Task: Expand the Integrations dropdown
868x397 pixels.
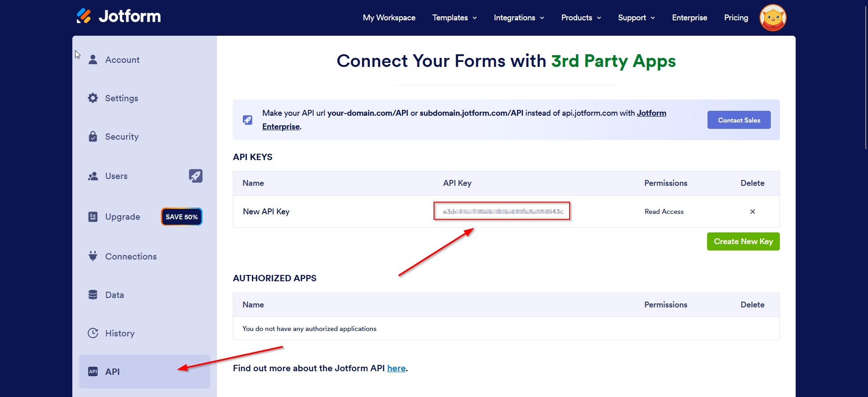Action: (519, 18)
